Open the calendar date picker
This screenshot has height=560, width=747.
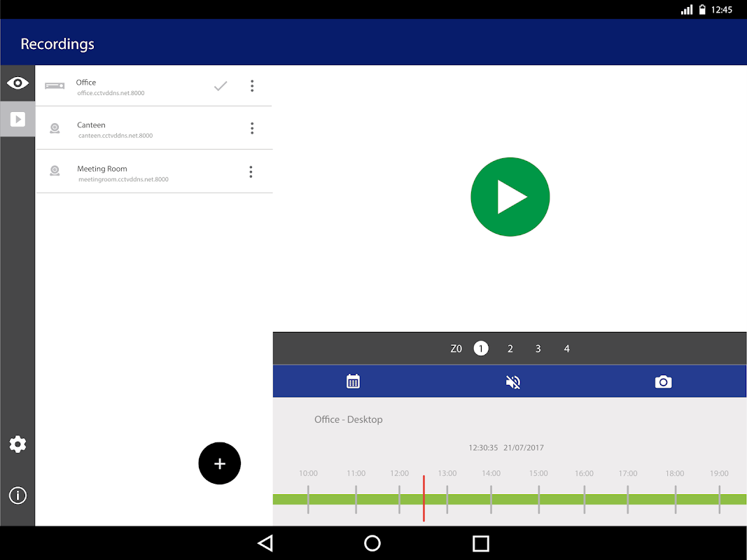tap(353, 381)
